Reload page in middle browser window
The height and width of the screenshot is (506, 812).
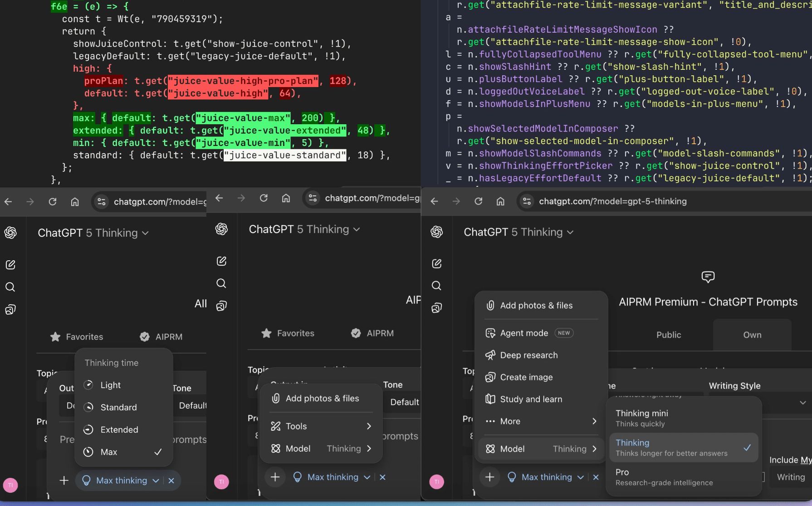click(264, 198)
